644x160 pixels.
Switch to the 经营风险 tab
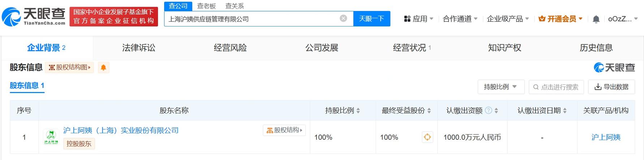230,48
